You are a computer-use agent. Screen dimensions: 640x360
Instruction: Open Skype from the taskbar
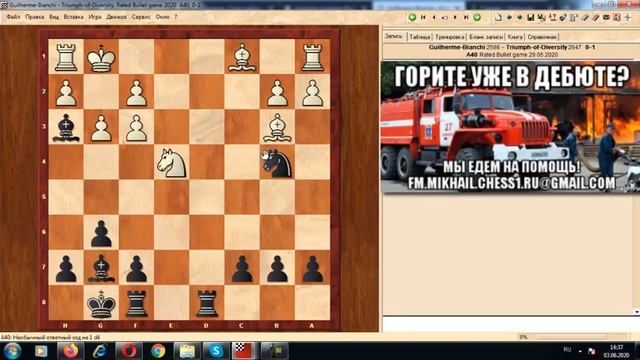216,351
